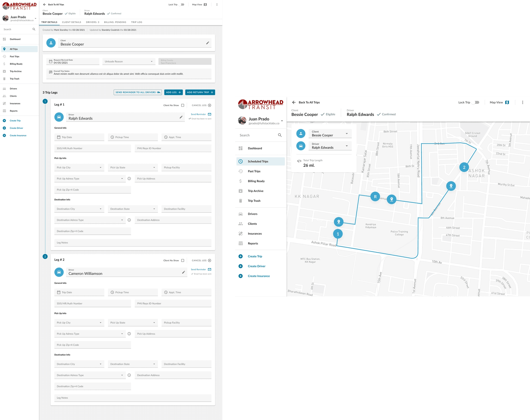Click Request Recived Date field
530x420 pixels.
73,62
